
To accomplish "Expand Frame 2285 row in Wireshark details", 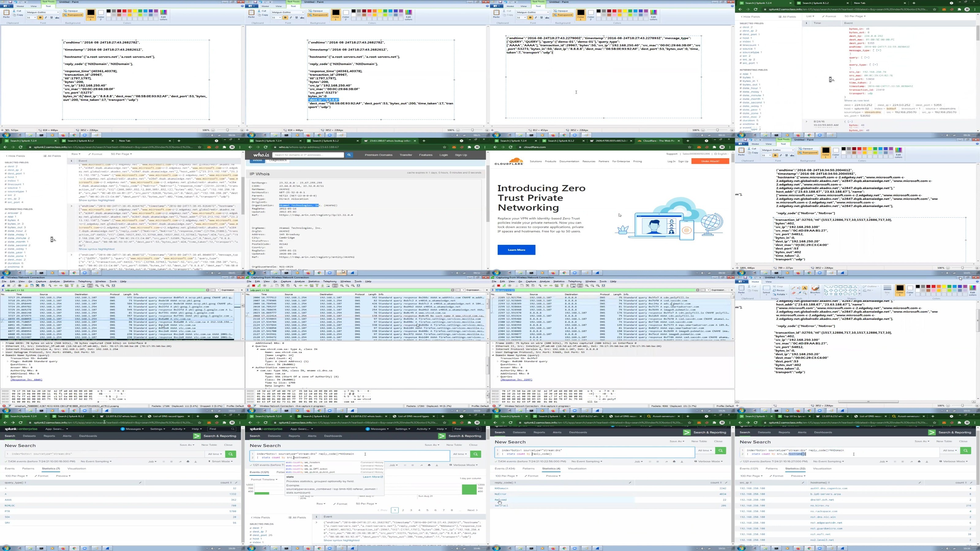I will 493,343.
